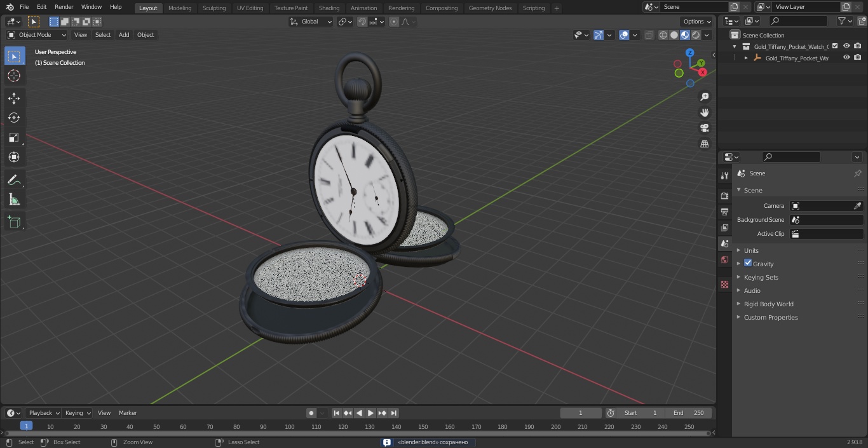Expand Gold_Tiffany_Pocket_Wa object in outliner
The height and width of the screenshot is (448, 868).
(x=746, y=58)
